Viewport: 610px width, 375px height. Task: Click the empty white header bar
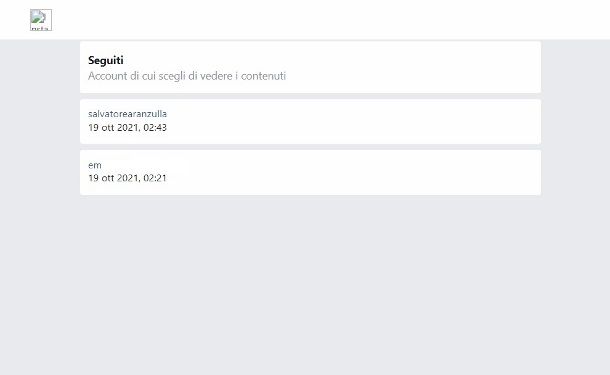(331, 19)
